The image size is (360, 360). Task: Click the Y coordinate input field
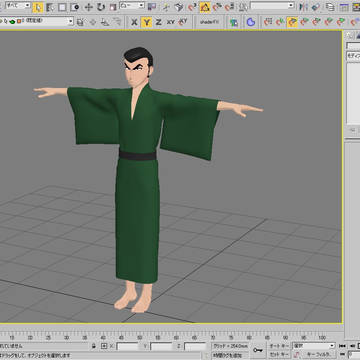[x=161, y=346]
